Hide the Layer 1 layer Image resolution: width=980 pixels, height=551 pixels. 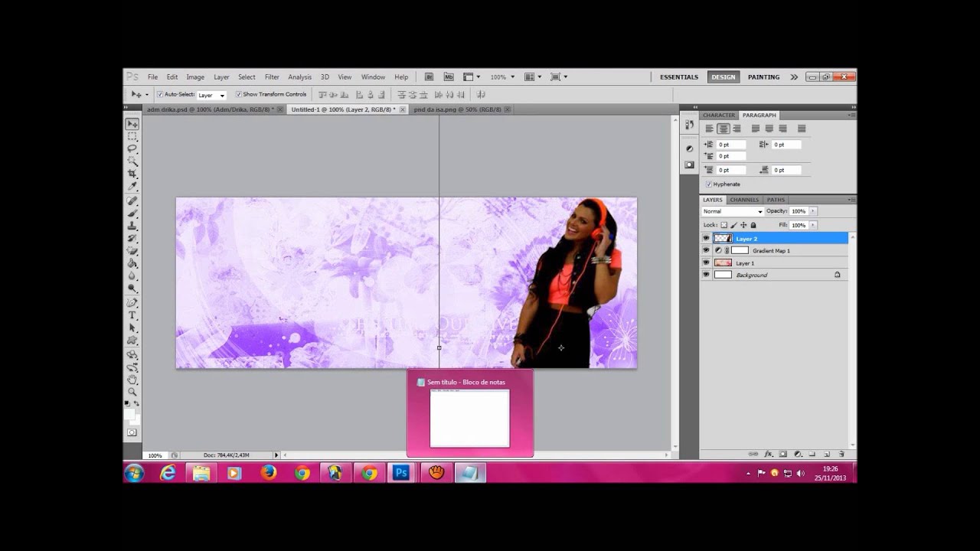[x=706, y=262]
